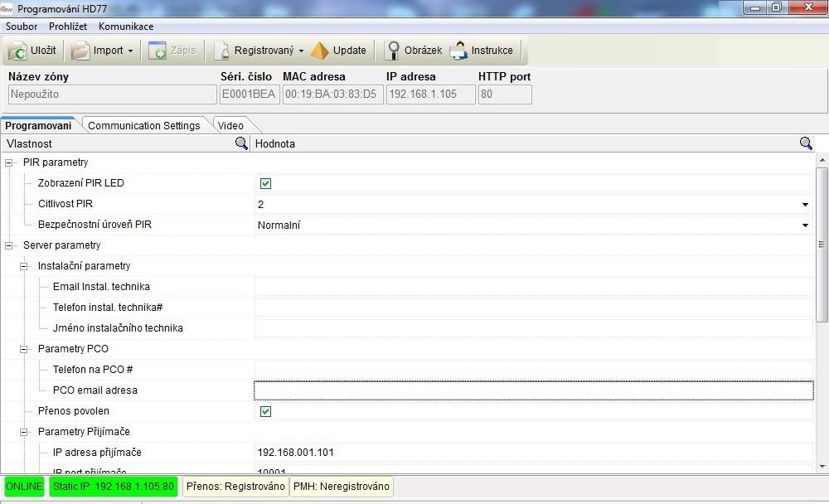Click Email Instal. technika value field
The image size is (829, 504).
coord(533,287)
